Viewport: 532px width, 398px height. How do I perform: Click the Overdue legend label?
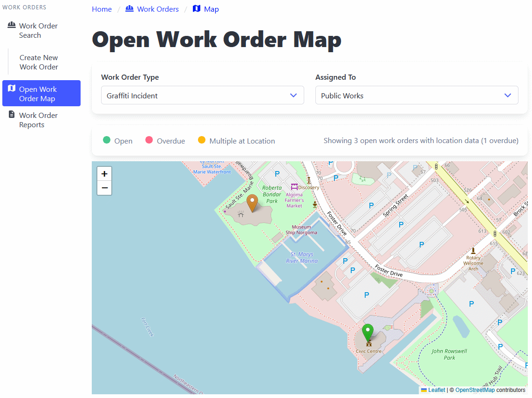171,141
